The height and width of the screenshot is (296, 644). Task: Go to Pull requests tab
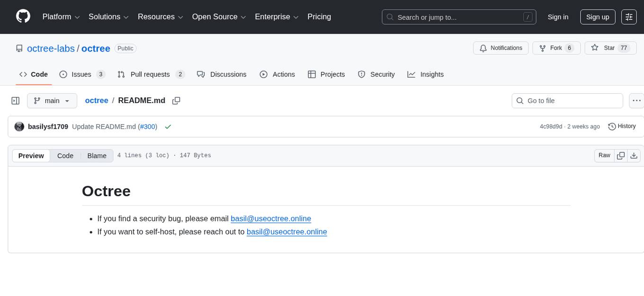pyautogui.click(x=151, y=74)
